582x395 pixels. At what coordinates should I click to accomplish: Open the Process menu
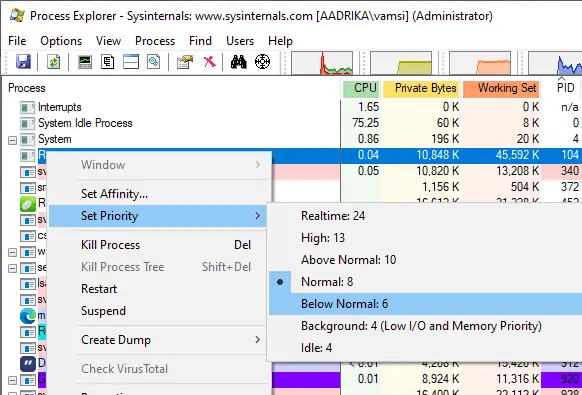(x=155, y=41)
